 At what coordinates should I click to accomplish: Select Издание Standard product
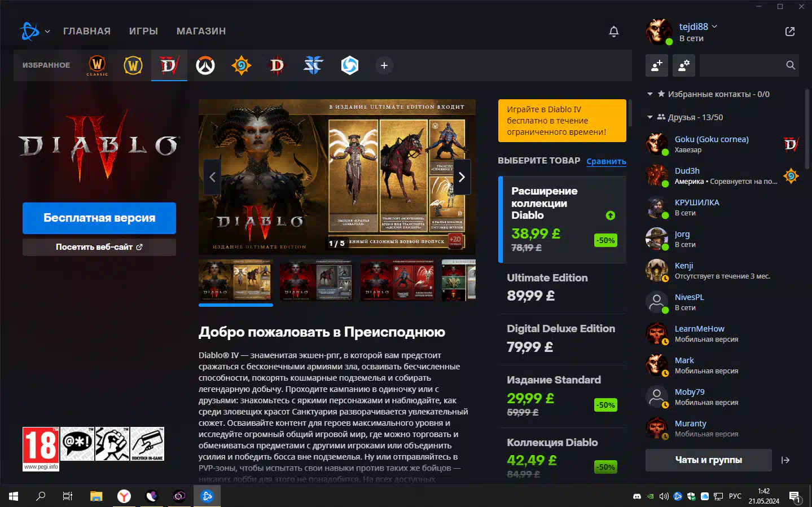[x=563, y=396]
